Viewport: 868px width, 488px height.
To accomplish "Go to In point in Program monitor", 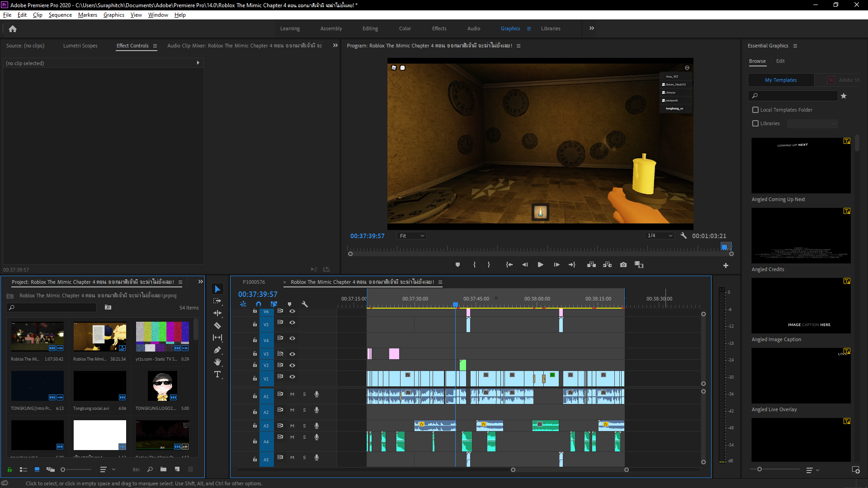I will pos(509,265).
